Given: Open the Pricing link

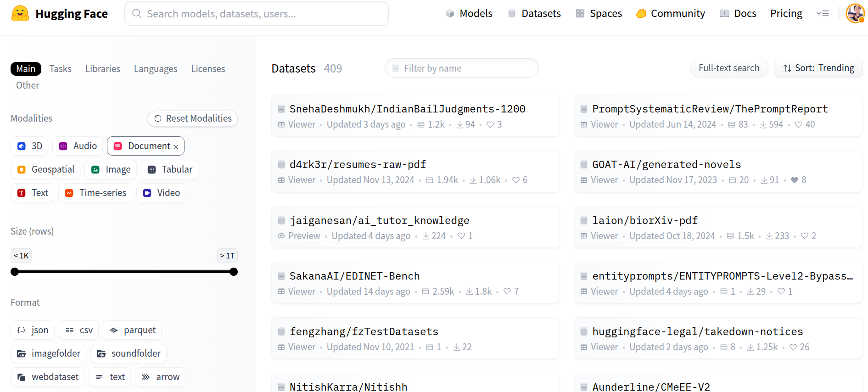Looking at the screenshot, I should [786, 14].
